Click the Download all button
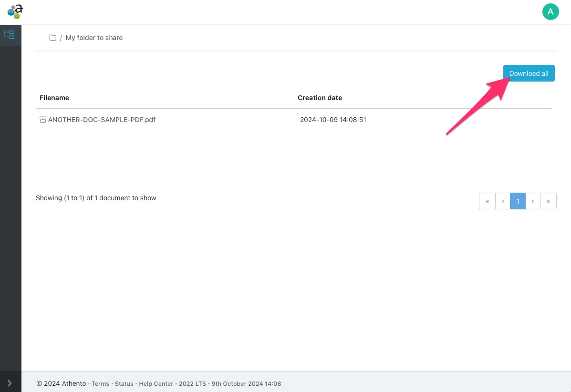The width and height of the screenshot is (571, 392). pos(529,73)
